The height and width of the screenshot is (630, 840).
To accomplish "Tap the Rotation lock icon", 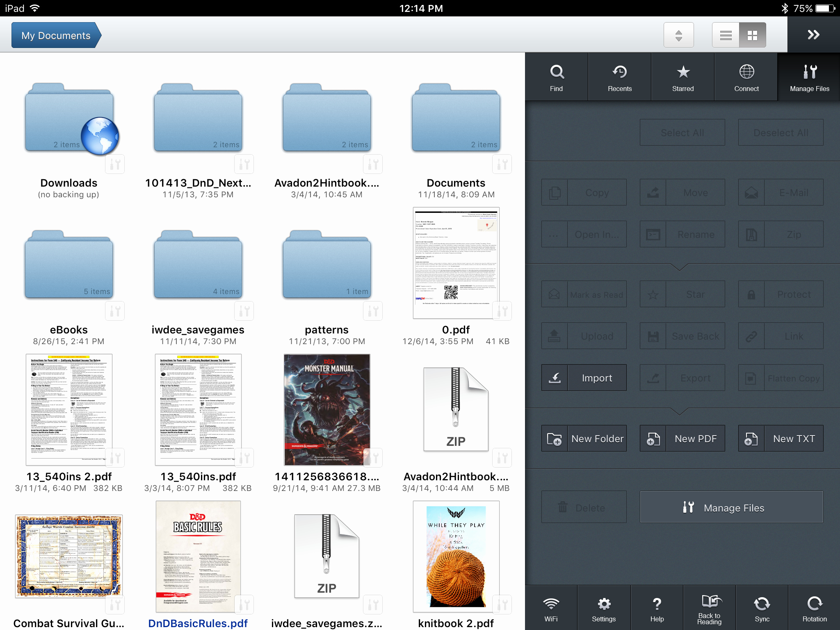I will tap(814, 608).
